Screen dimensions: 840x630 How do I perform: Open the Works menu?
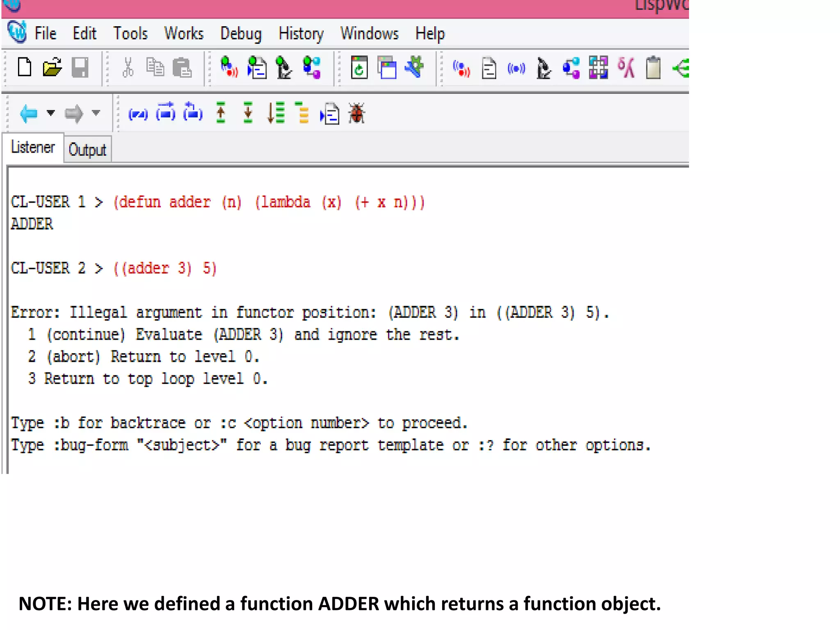[x=184, y=33]
